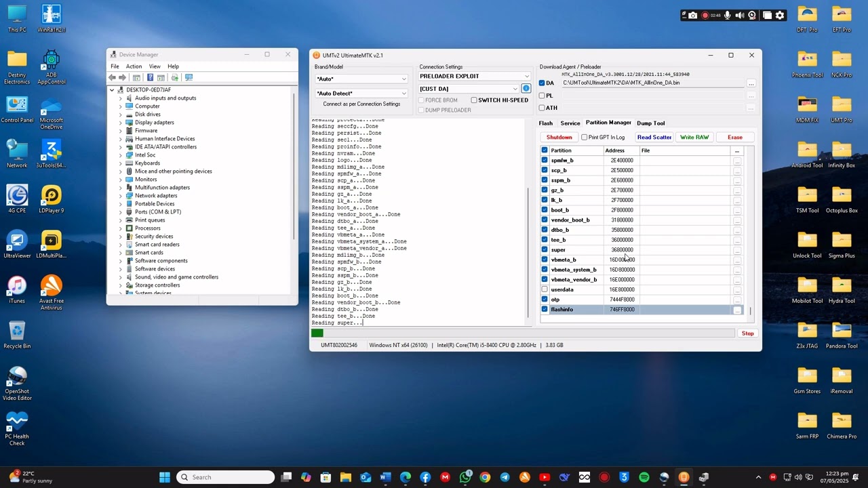Uncheck the DA download agent checkbox
Viewport: 868px width, 488px height.
(542, 83)
